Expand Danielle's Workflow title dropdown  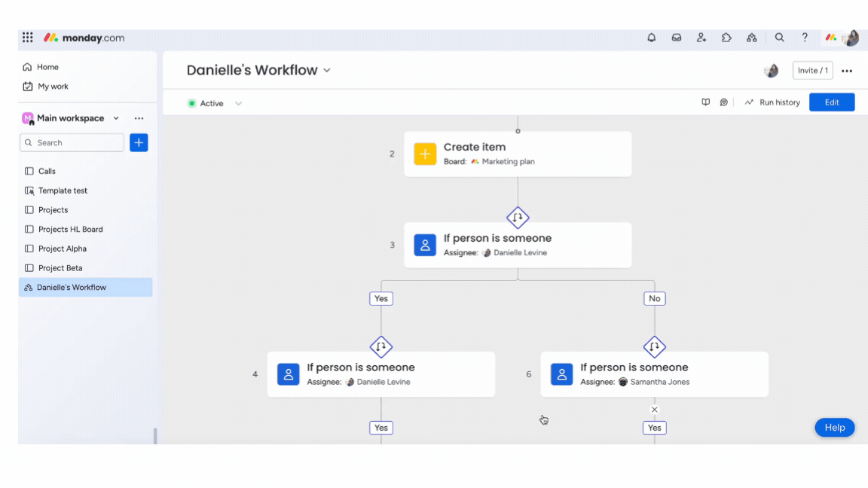[x=327, y=70]
